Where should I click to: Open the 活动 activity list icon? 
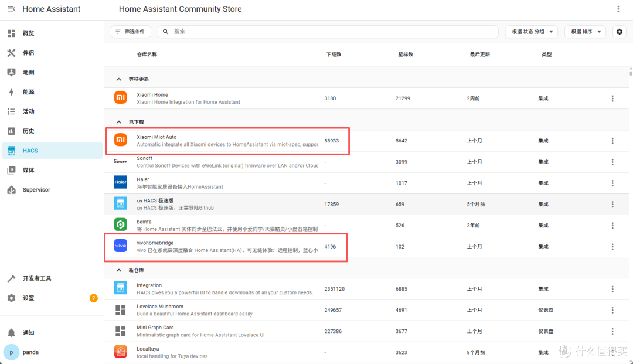pyautogui.click(x=11, y=111)
